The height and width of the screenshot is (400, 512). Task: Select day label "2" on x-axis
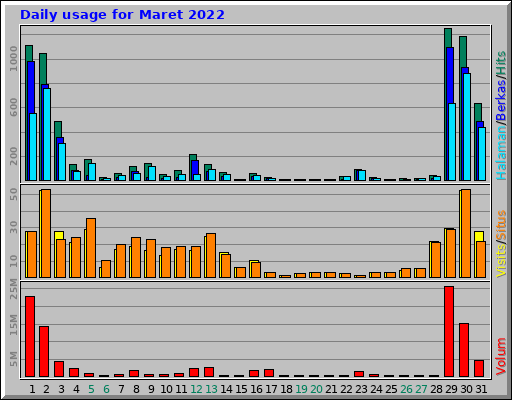(x=46, y=389)
